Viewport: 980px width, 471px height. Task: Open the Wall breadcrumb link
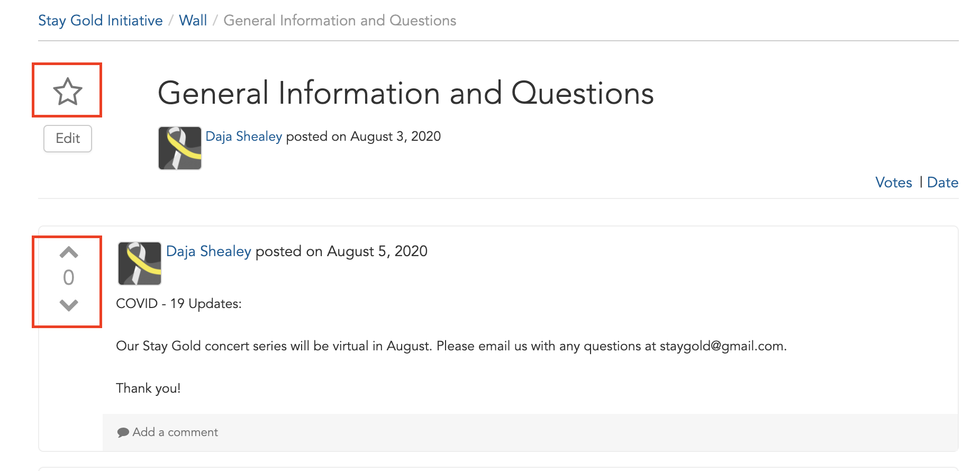[193, 21]
